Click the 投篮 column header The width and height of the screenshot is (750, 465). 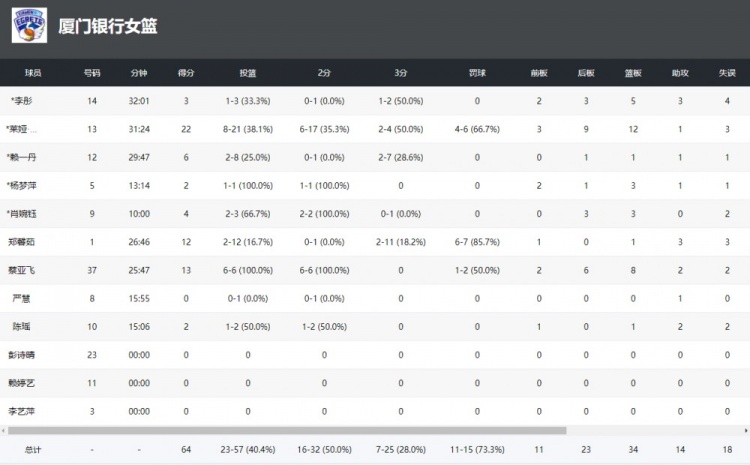click(x=247, y=73)
